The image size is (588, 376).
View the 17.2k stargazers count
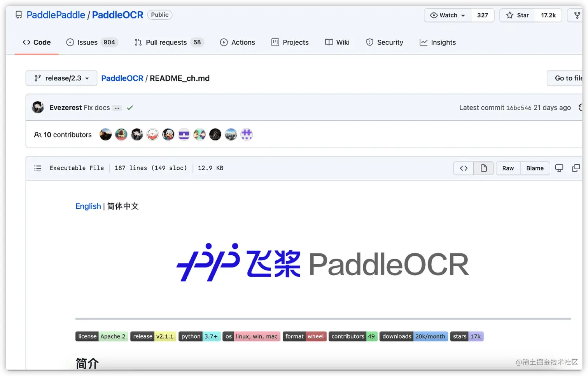tap(548, 15)
